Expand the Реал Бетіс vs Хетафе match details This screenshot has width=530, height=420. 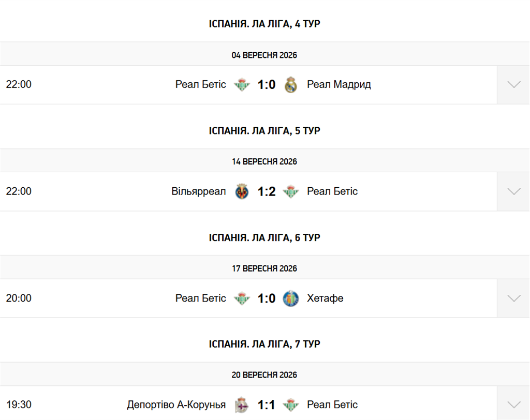(513, 298)
